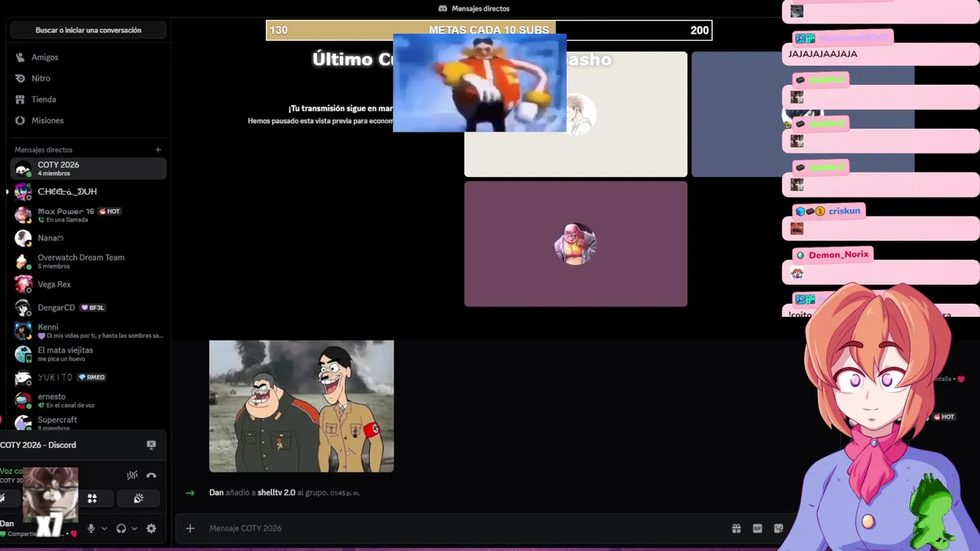Open the Kenni direct message
The height and width of the screenshot is (551, 980).
pyautogui.click(x=88, y=331)
